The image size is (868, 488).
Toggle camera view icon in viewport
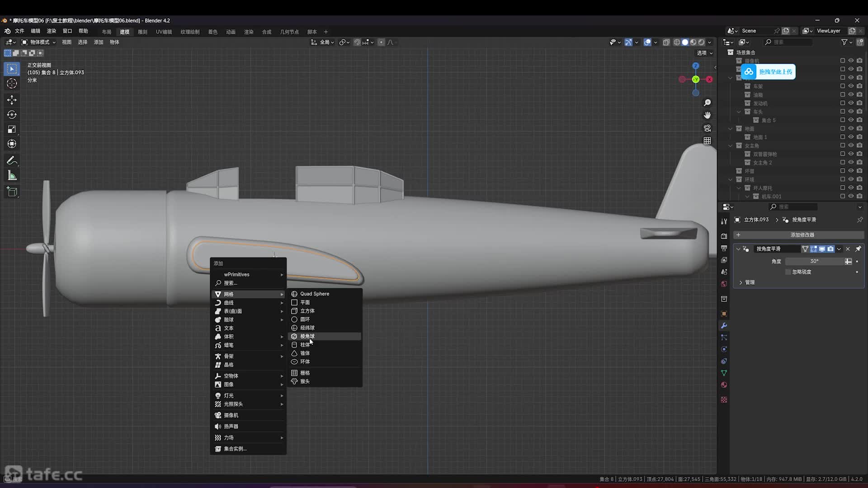[708, 128]
